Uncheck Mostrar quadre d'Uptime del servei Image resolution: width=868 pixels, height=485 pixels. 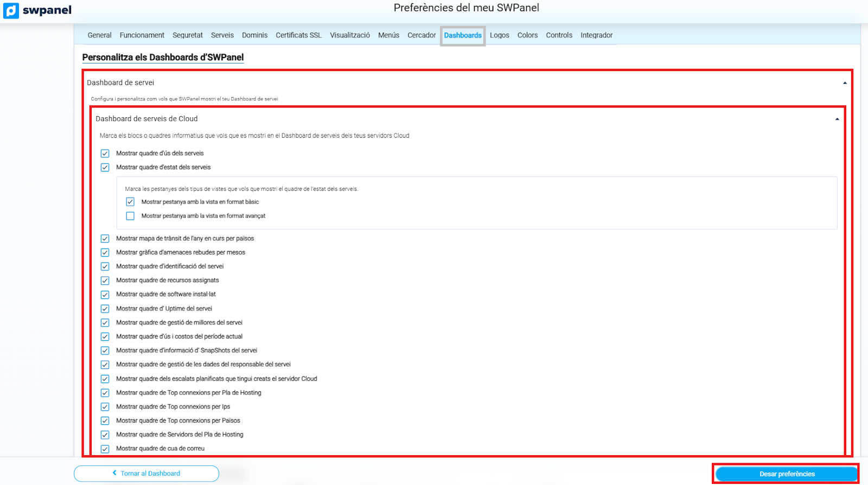[x=105, y=309]
